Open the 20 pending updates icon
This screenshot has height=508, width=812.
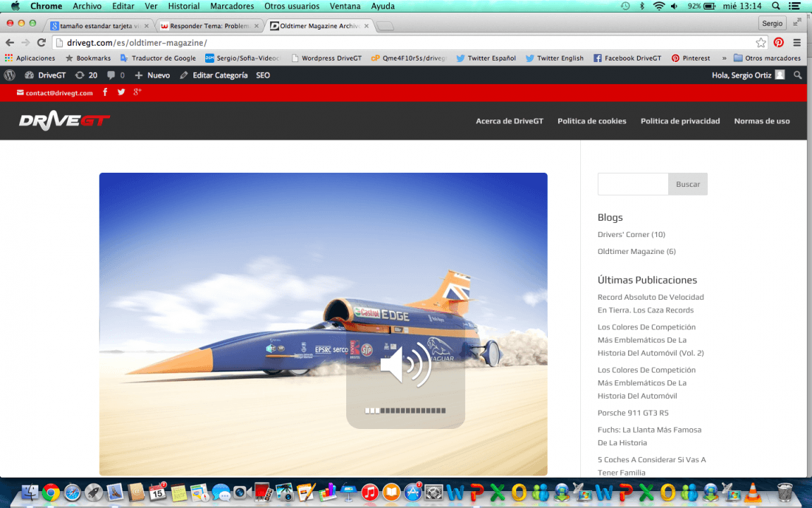click(86, 75)
